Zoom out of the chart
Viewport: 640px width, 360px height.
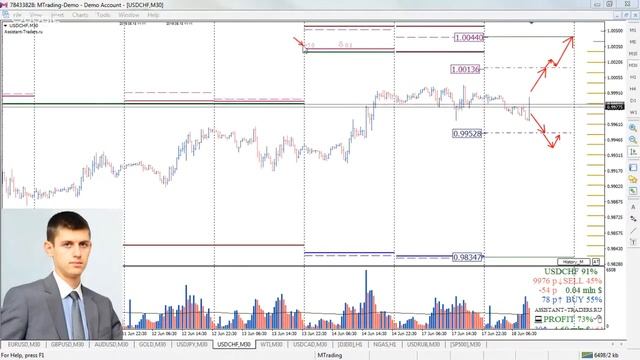point(633,140)
